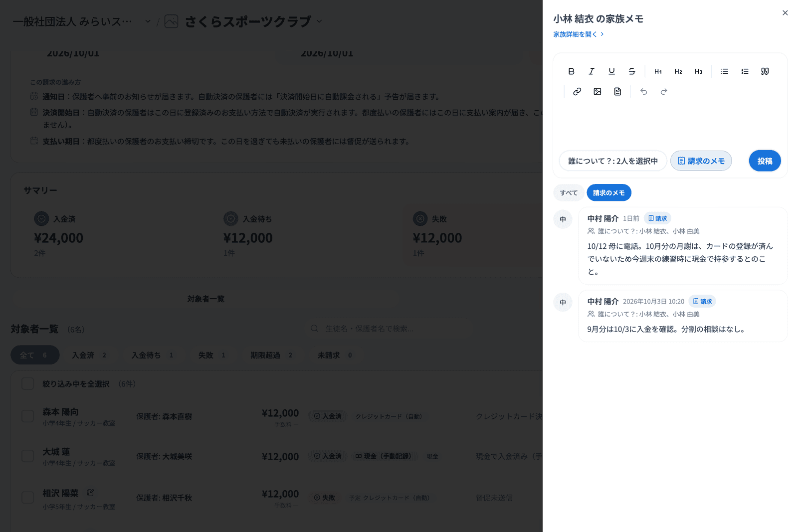Screen dimensions: 798x532
Task: Tick the checkbox for 森本 陽向
Action: [x=28, y=416]
